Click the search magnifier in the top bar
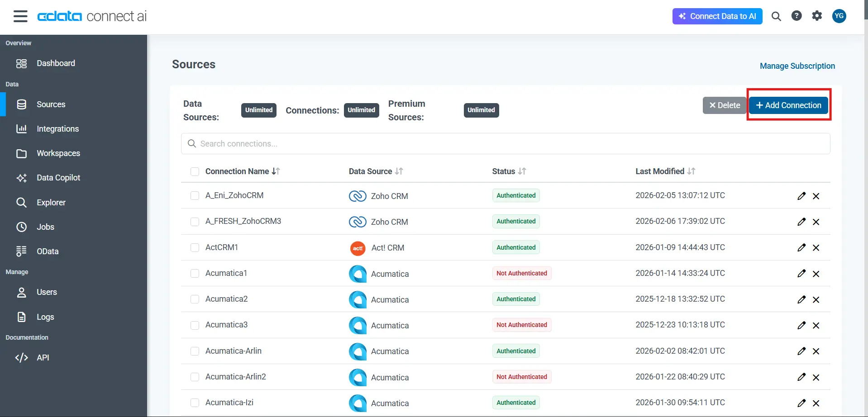This screenshot has width=868, height=417. coord(777,16)
